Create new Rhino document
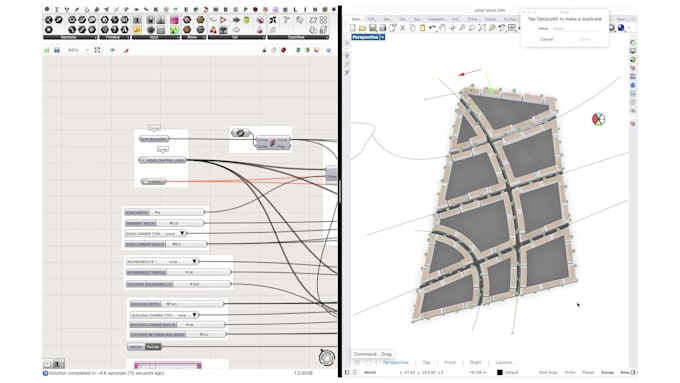 (x=353, y=28)
